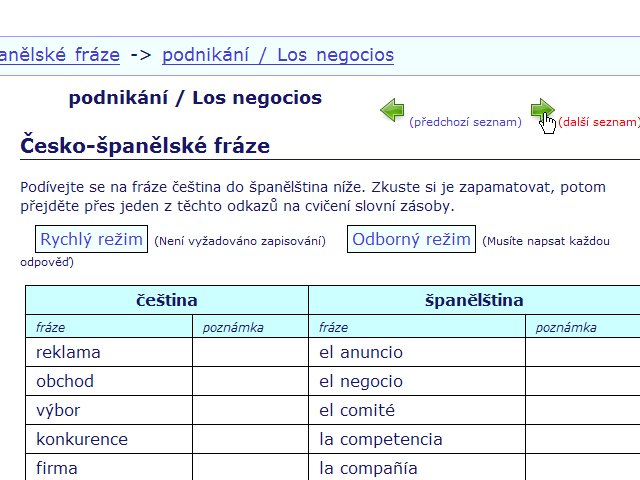Open the 'další seznam' link
640x480 pixels.
pyautogui.click(x=598, y=122)
